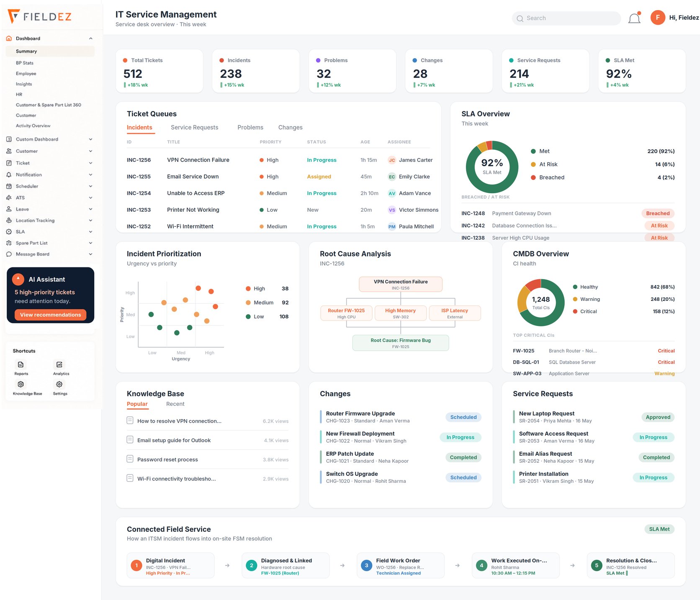
Task: Open the Analytics shortcut icon
Action: click(59, 364)
